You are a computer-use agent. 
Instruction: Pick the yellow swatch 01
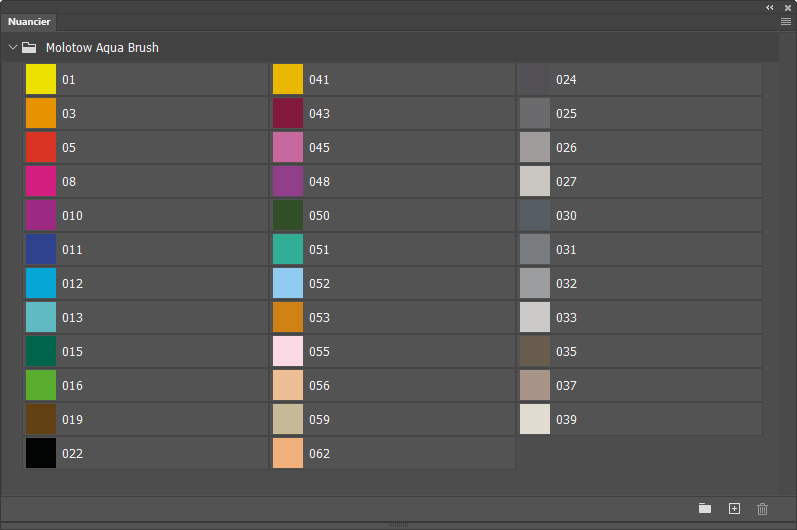[41, 79]
